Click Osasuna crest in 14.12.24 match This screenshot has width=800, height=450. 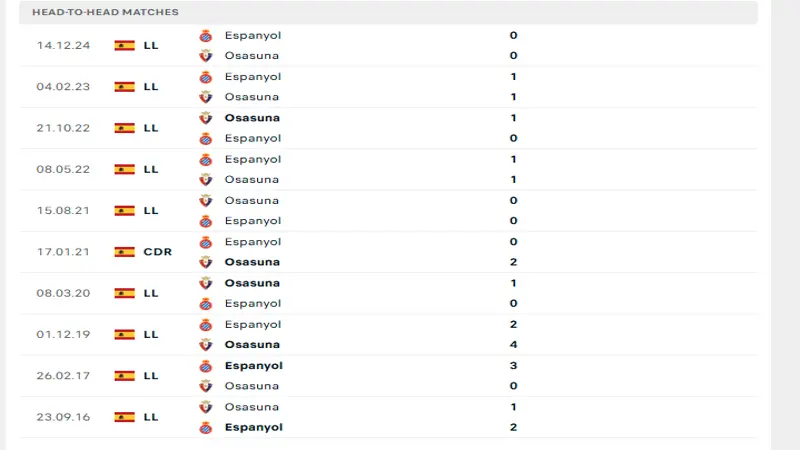206,56
